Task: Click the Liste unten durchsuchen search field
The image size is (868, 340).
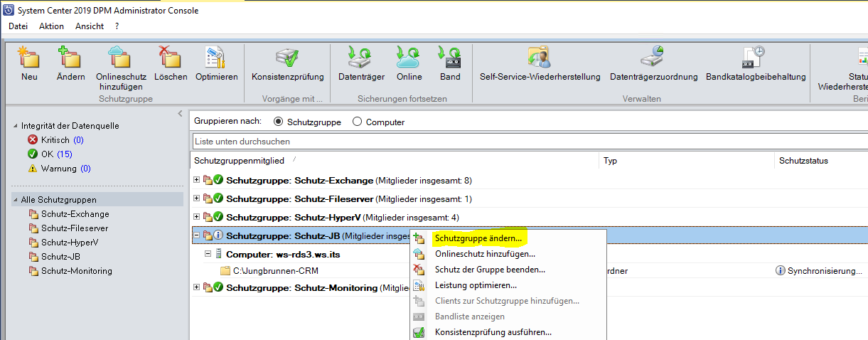Action: pos(530,142)
